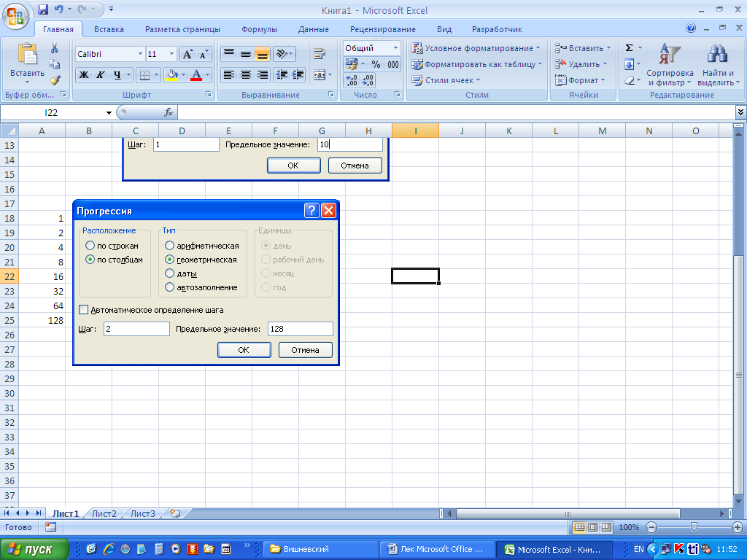The height and width of the screenshot is (560, 747).
Task: Select по строкам radio option
Action: (90, 246)
